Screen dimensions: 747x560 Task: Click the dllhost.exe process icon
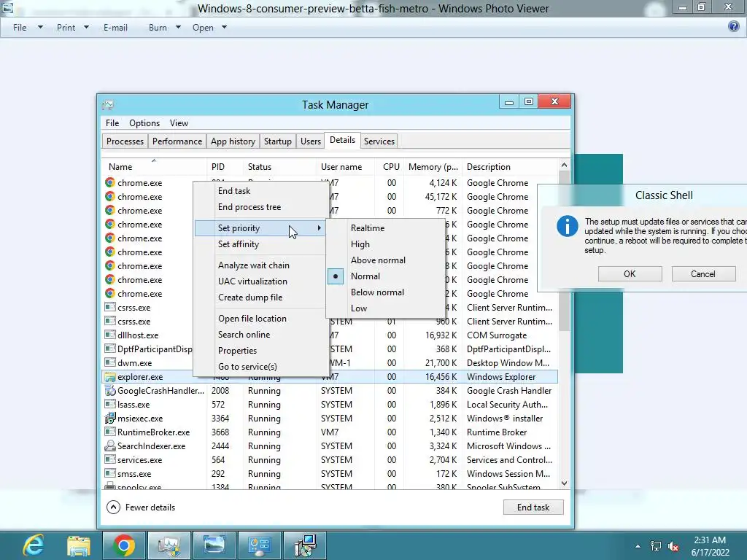pos(110,335)
